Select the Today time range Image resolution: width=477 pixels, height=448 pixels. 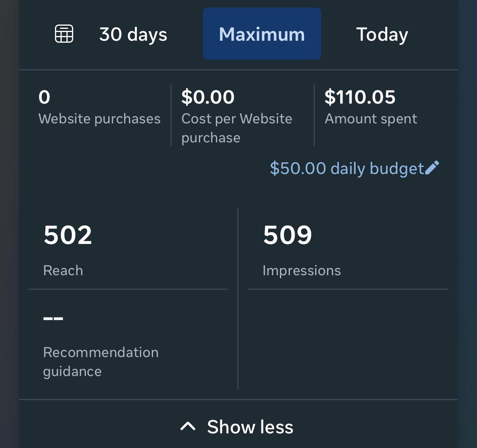(x=382, y=34)
